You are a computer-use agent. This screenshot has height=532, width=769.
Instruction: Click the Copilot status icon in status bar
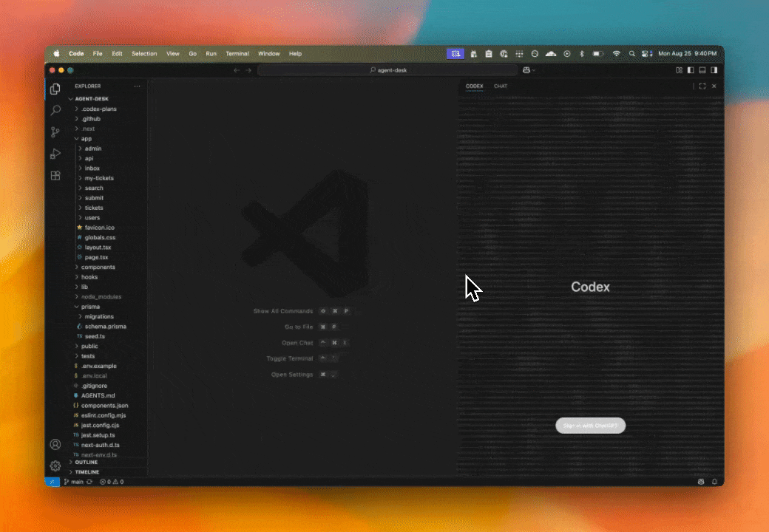pos(701,482)
